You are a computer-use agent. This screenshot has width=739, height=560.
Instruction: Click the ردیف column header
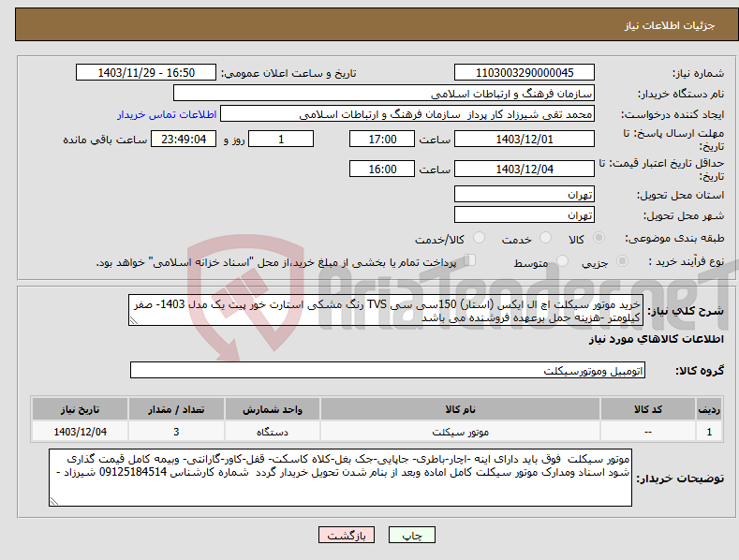709,409
